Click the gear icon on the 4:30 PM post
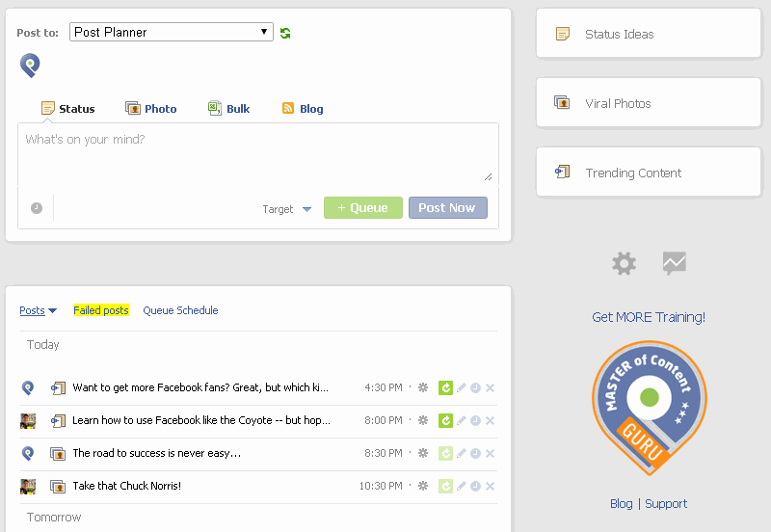771x532 pixels. coord(423,387)
